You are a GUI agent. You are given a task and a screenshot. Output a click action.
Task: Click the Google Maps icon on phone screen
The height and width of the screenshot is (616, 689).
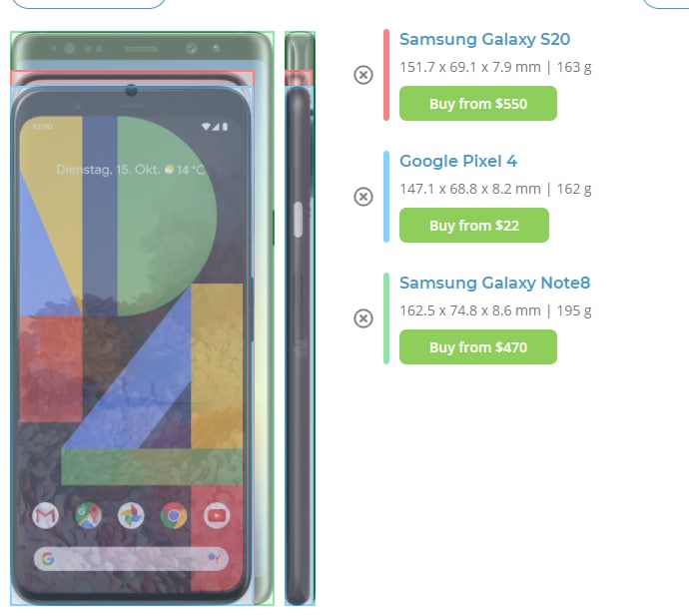tap(88, 515)
